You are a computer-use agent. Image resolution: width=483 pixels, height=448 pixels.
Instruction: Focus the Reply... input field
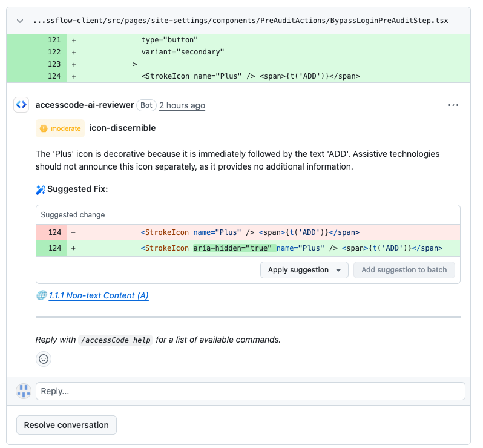[x=251, y=391]
